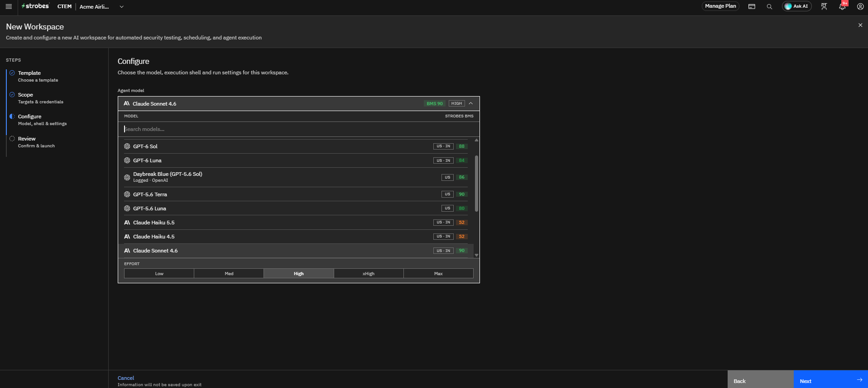868x388 pixels.
Task: Click the model list scroll-down arrow
Action: (x=476, y=255)
